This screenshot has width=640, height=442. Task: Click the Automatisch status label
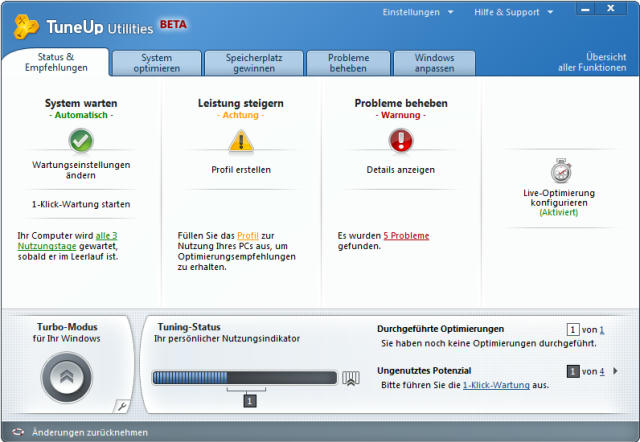click(x=81, y=115)
